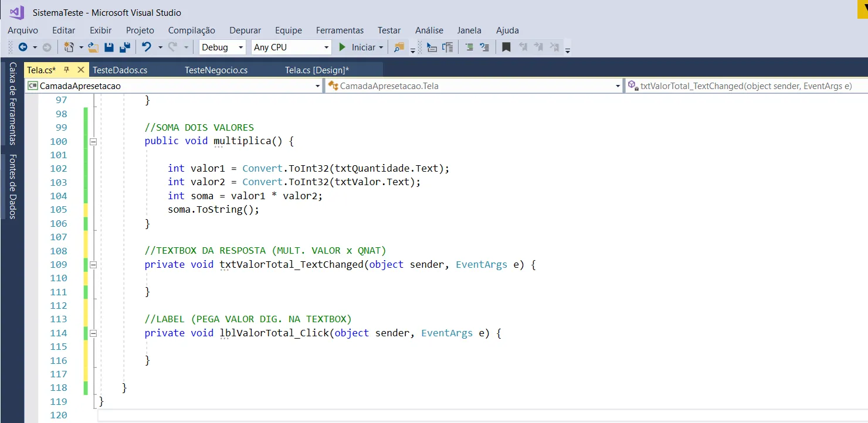Collapse the txtValorTotal_TextChanged method
868x423 pixels.
click(93, 265)
